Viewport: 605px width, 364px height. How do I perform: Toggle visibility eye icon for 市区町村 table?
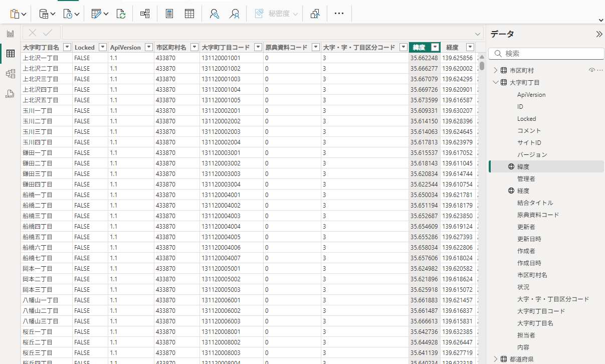click(592, 70)
